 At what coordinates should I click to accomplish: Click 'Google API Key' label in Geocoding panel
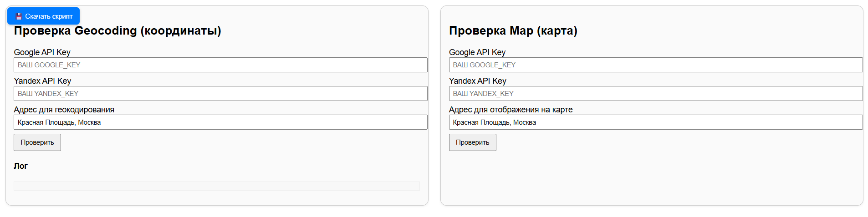point(42,52)
